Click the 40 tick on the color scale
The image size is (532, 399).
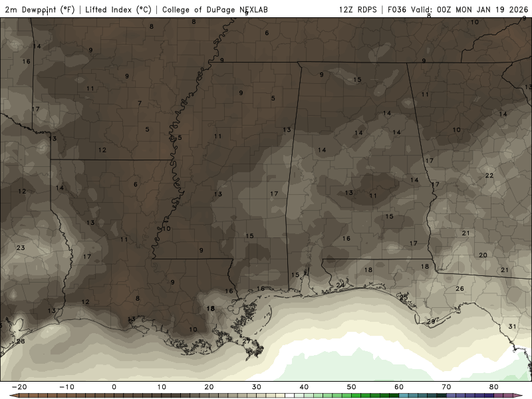point(304,387)
